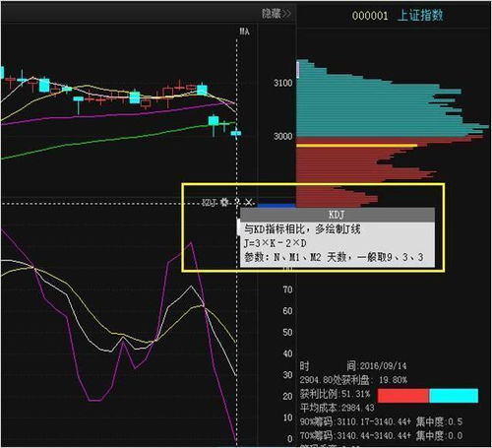Viewport: 492px width, 448px height.
Task: Click the purple J line peak
Action: 191,243
